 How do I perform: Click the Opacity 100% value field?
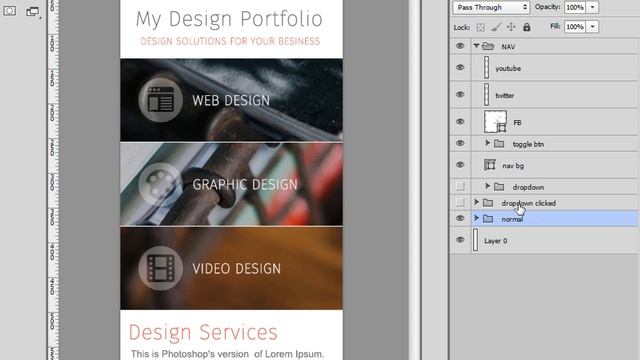[576, 7]
